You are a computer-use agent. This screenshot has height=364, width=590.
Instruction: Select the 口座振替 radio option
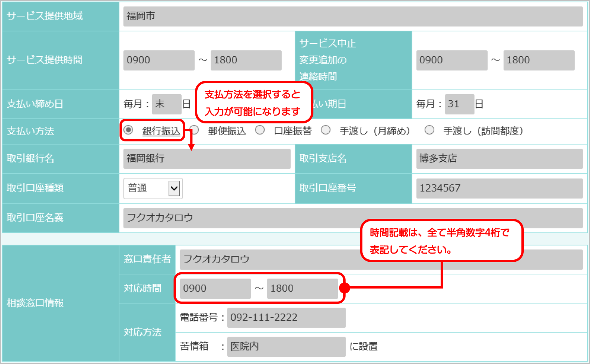[x=260, y=130]
